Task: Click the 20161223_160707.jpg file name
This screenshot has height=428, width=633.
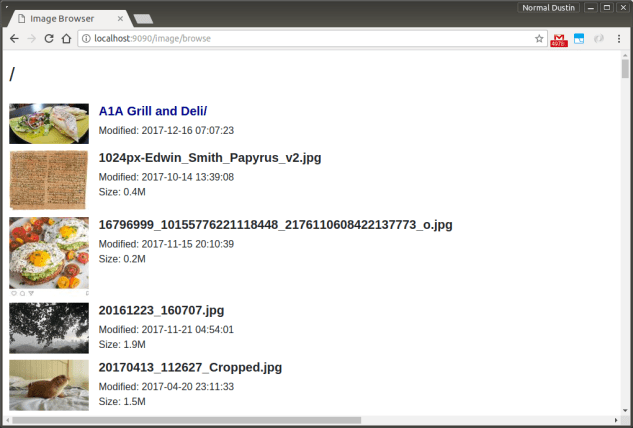Action: tap(161, 310)
